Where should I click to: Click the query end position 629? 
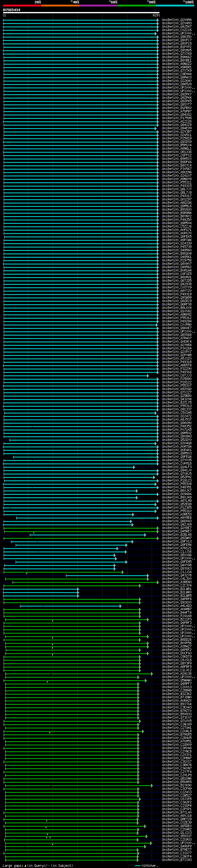pyautogui.click(x=155, y=15)
